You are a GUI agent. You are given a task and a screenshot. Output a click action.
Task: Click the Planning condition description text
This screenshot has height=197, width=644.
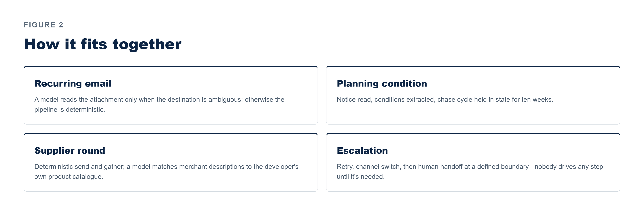click(445, 100)
